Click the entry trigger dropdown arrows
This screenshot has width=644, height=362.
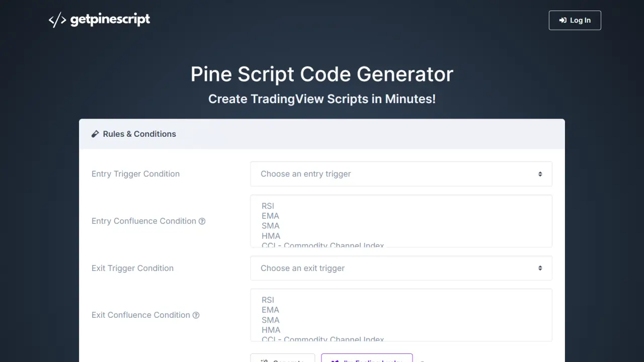click(x=540, y=174)
